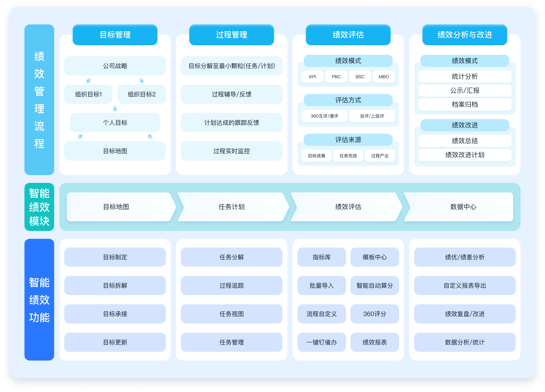545x392 pixels.
Task: Select the MBO chip
Action: point(384,77)
